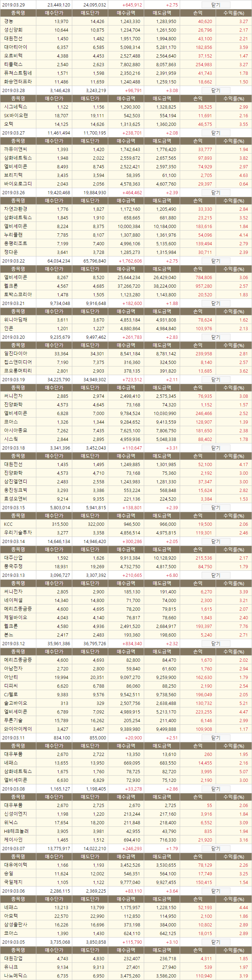Click the 솔고바이오 stock name

[x=15, y=703]
